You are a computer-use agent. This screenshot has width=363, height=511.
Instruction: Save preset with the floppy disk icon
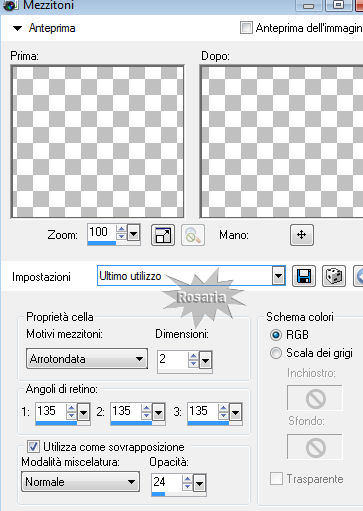(x=304, y=276)
